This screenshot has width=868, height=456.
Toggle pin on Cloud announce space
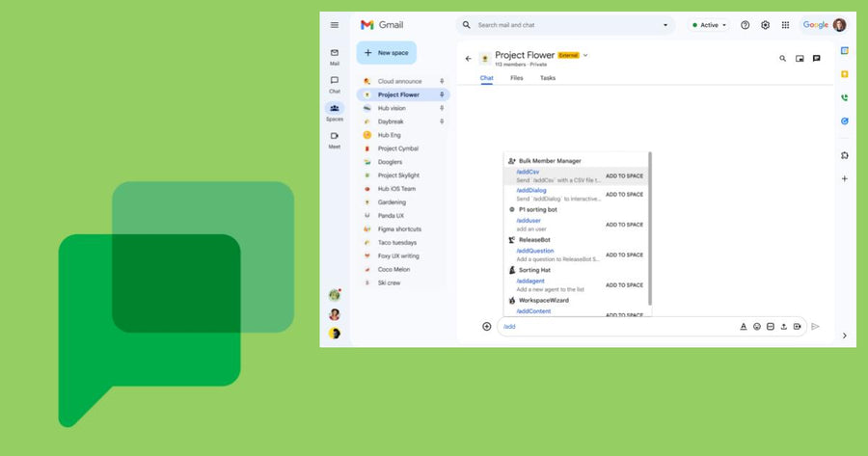tap(442, 81)
